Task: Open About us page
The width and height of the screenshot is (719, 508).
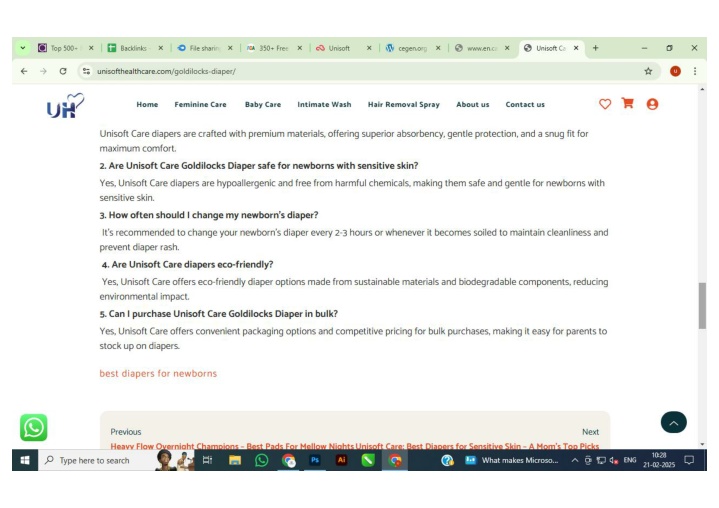Action: click(473, 105)
